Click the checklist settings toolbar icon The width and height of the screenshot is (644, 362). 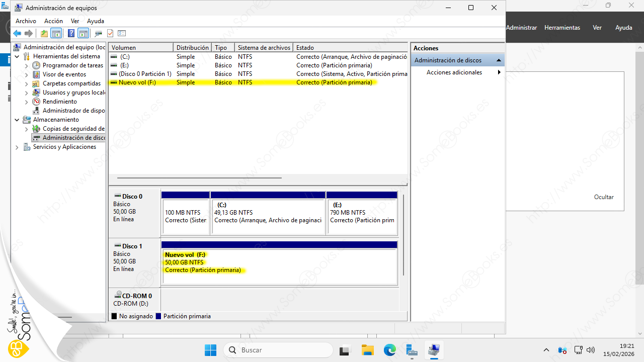[122, 34]
